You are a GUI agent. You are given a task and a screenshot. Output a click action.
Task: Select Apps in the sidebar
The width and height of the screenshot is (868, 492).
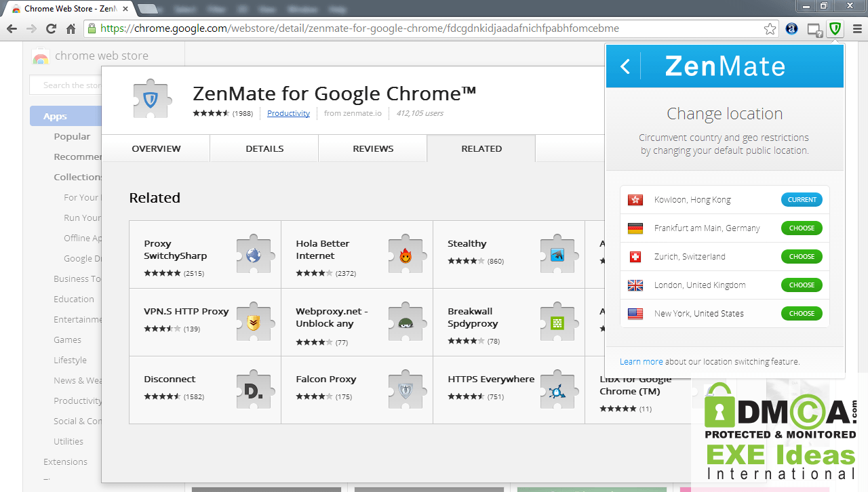coord(66,116)
